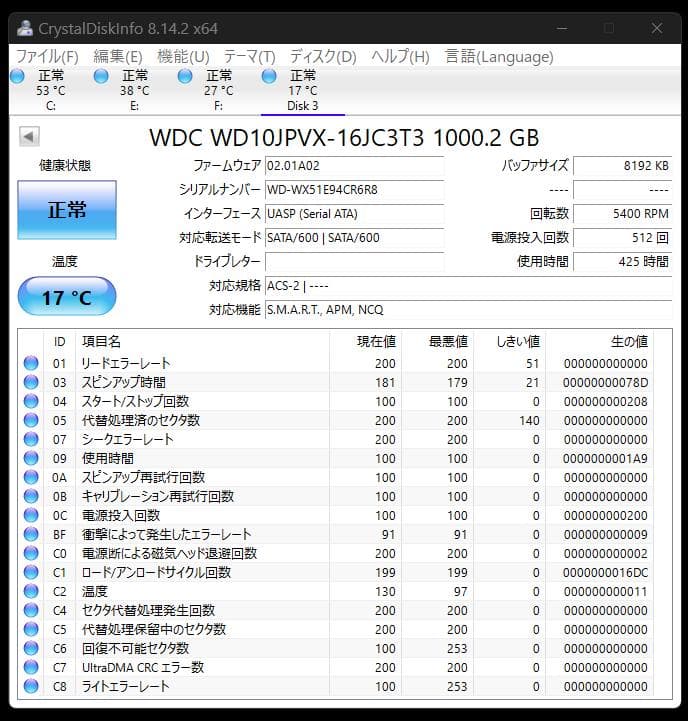Click the status orb for row C2 温度

point(31,591)
